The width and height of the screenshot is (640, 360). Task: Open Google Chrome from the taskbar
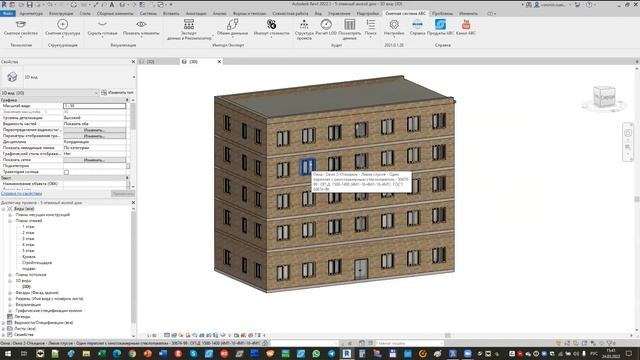coord(132,353)
